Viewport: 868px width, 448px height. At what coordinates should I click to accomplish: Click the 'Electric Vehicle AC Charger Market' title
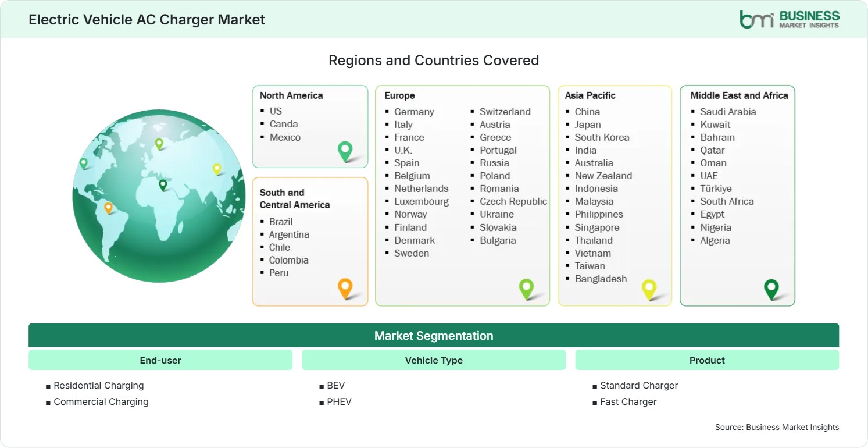(x=147, y=20)
